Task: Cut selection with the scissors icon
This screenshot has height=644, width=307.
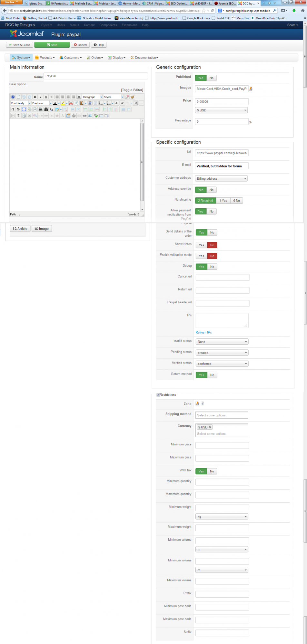Action: (71, 103)
